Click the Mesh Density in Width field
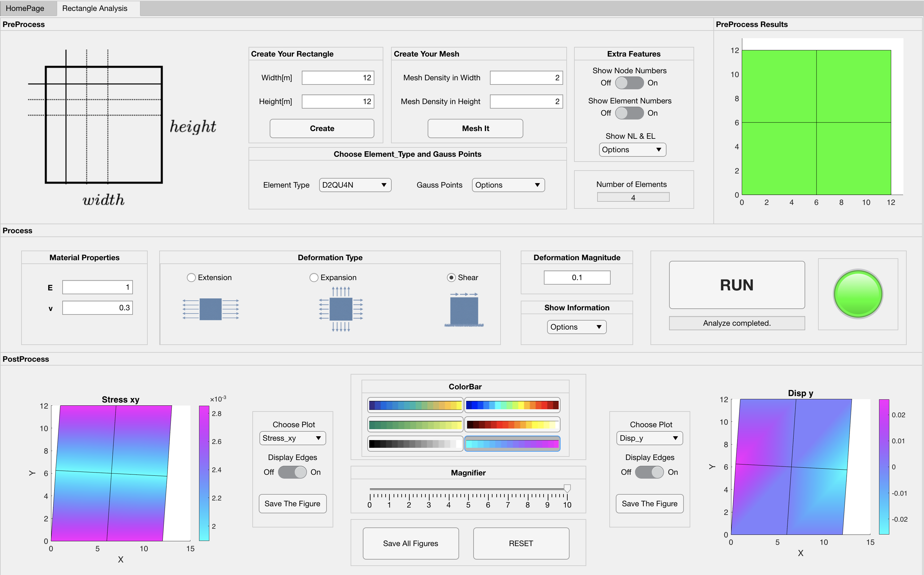 tap(526, 78)
